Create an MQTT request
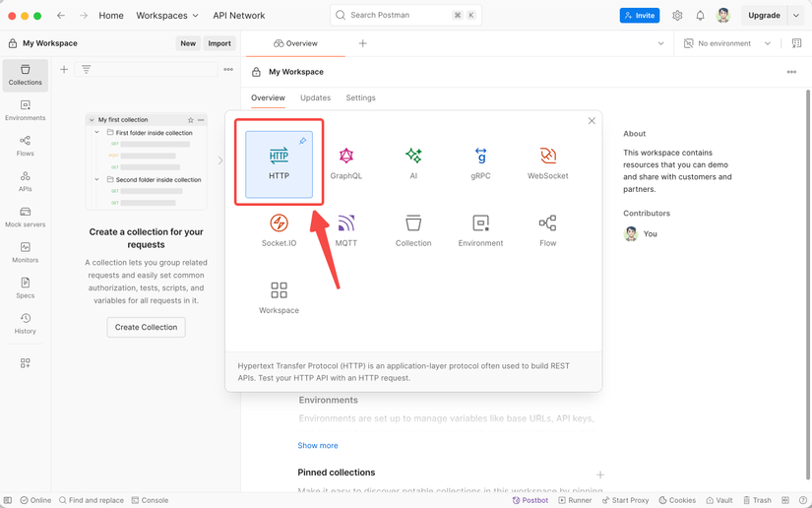812x508 pixels. click(x=345, y=231)
